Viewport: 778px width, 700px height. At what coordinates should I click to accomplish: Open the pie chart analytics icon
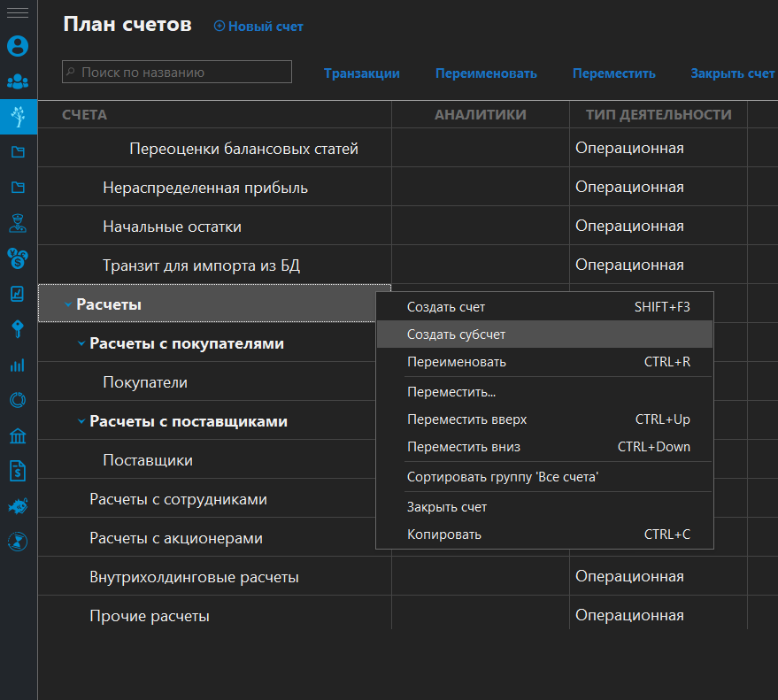point(17,400)
